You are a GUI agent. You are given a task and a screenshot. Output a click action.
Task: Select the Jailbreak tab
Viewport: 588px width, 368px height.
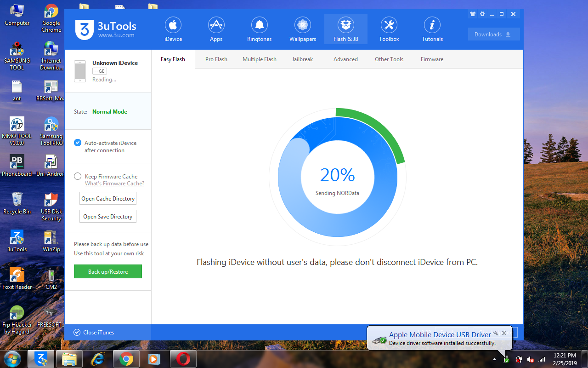pyautogui.click(x=303, y=59)
